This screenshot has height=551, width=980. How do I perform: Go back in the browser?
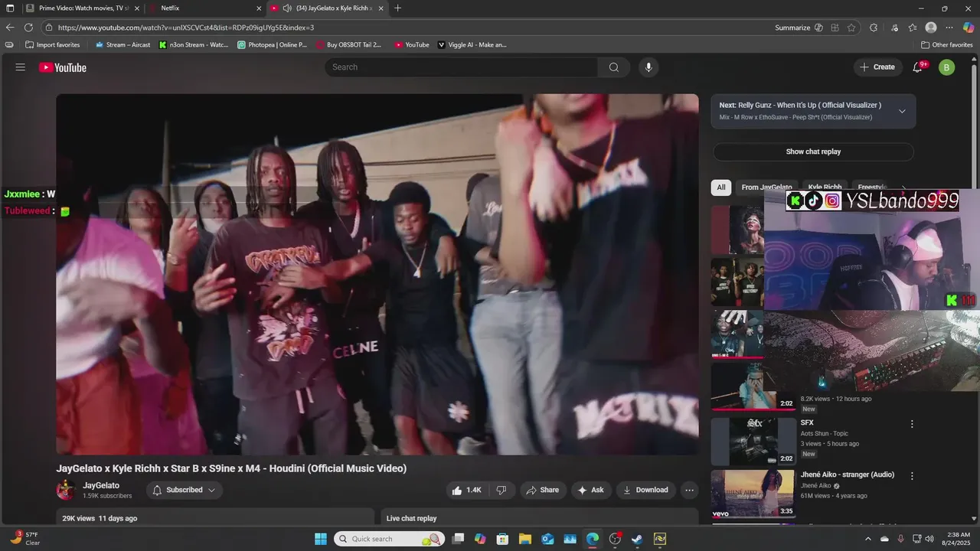pyautogui.click(x=10, y=28)
